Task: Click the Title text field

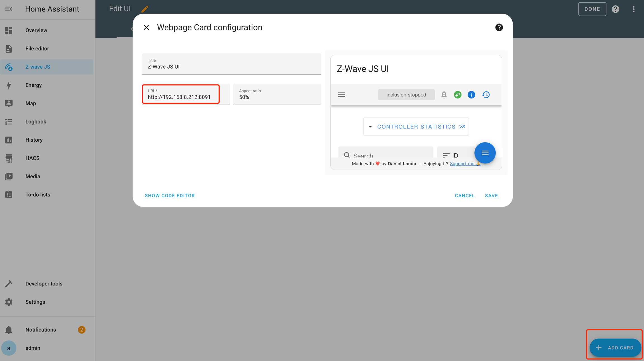Action: point(231,67)
